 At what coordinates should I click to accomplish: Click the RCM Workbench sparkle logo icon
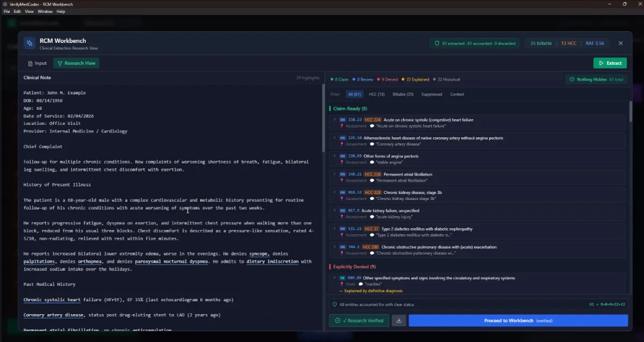coord(30,43)
